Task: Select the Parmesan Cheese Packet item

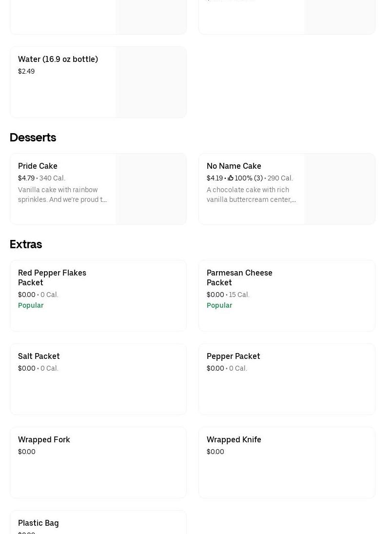Action: [x=239, y=277]
